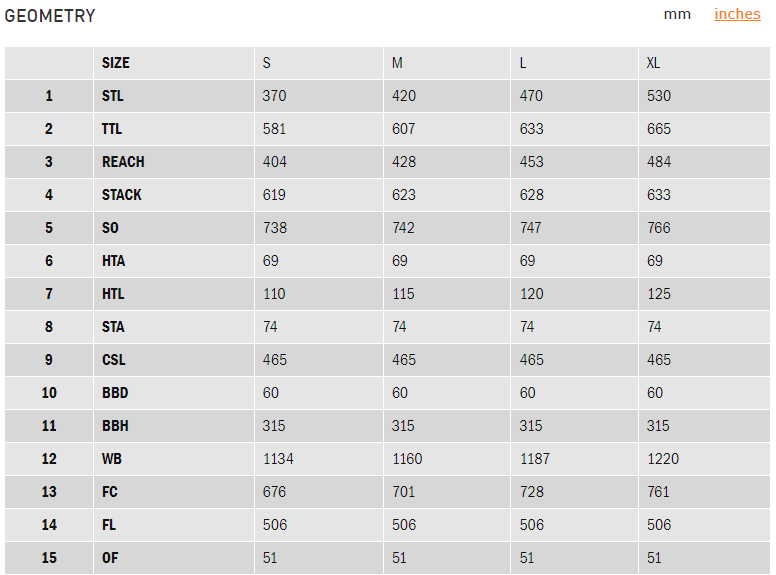The image size is (776, 575).
Task: Select the L size column header
Action: tap(523, 63)
